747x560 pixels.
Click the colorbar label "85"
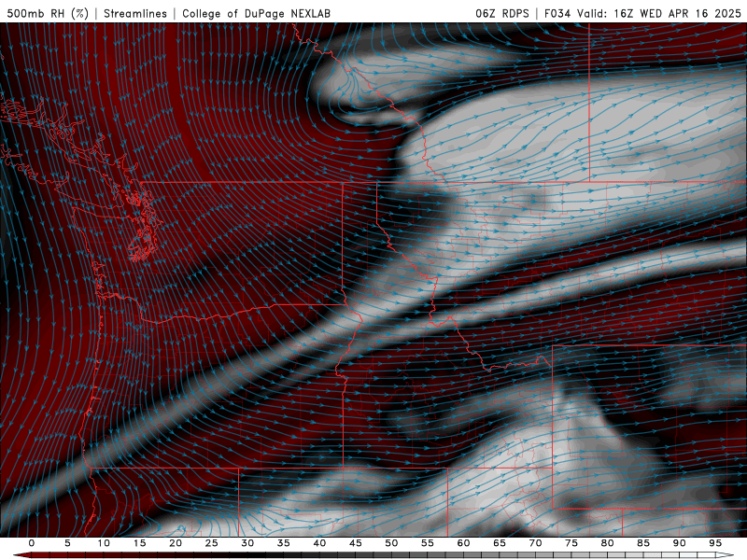643,543
